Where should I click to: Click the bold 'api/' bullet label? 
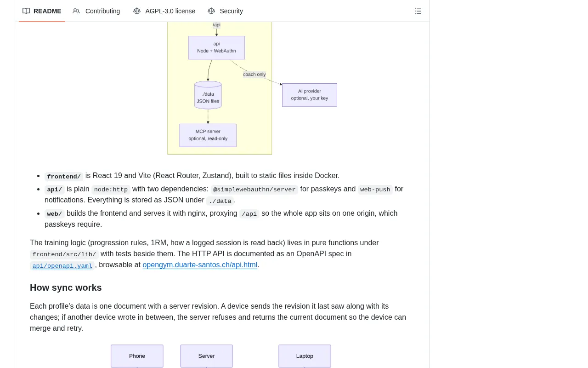(x=55, y=190)
